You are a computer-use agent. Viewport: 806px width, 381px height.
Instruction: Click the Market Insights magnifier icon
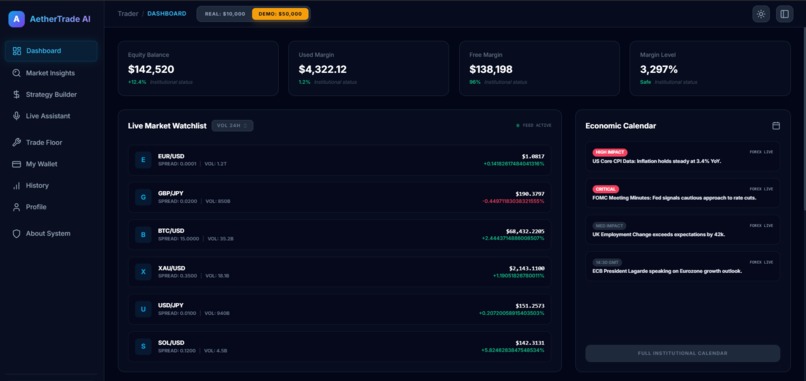[x=16, y=73]
